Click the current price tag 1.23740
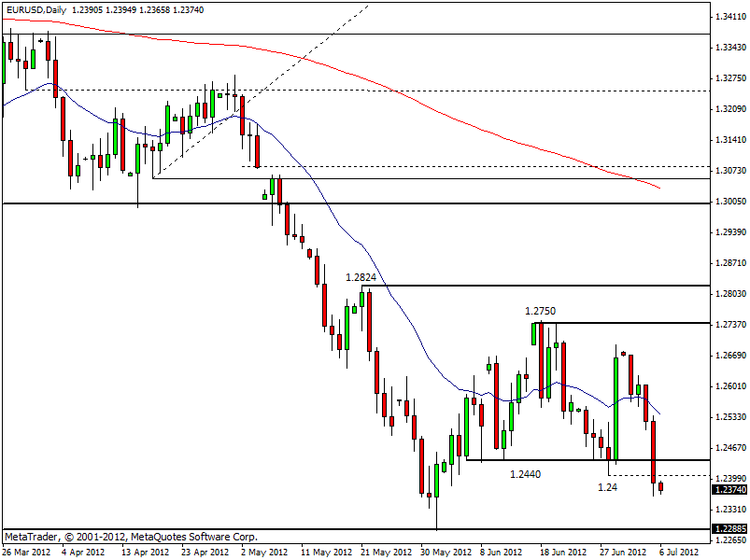The image size is (750, 560). (x=729, y=489)
